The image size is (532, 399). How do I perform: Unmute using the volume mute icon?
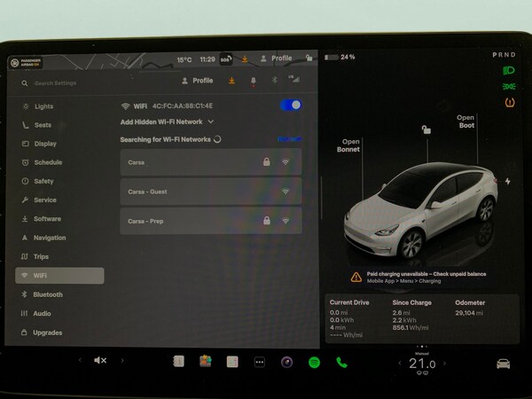[x=100, y=360]
